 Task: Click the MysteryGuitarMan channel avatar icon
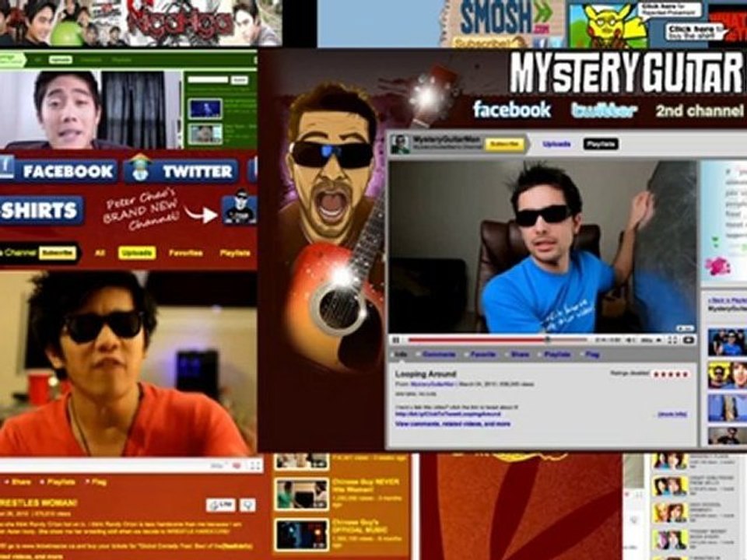[400, 144]
